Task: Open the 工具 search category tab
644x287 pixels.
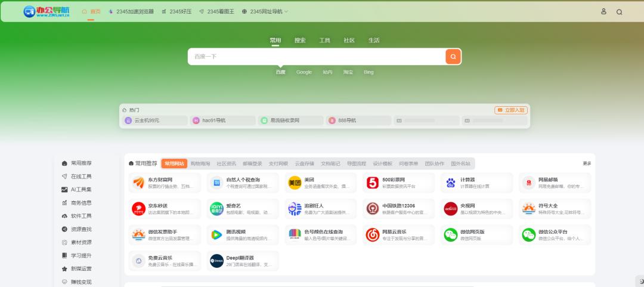Action: (x=324, y=41)
